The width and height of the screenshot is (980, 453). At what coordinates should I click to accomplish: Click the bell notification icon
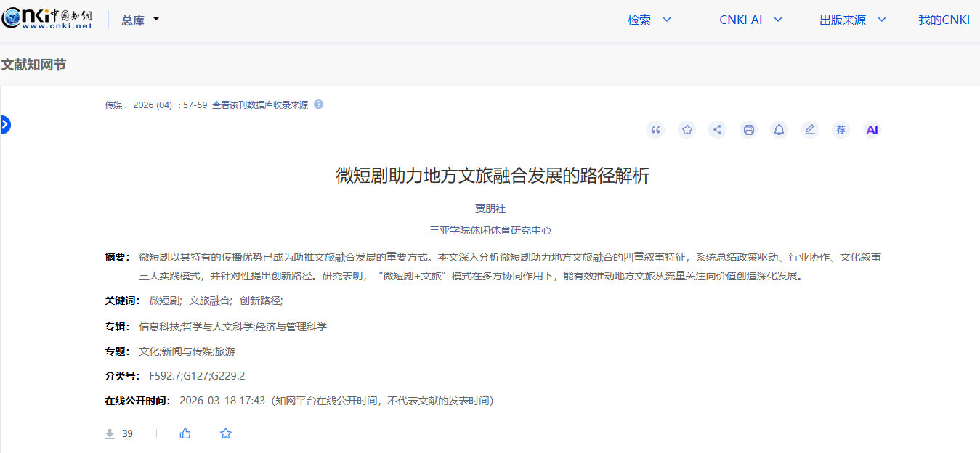[779, 130]
